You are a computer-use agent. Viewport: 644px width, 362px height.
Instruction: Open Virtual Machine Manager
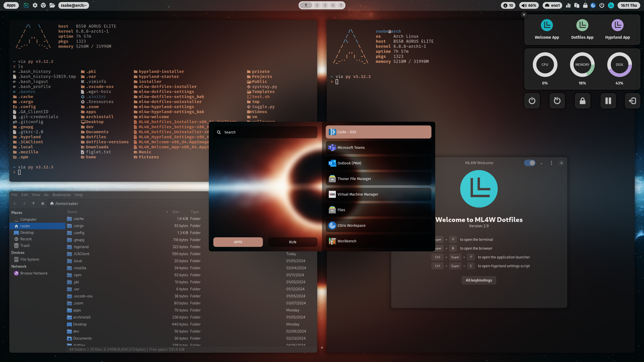pyautogui.click(x=378, y=194)
